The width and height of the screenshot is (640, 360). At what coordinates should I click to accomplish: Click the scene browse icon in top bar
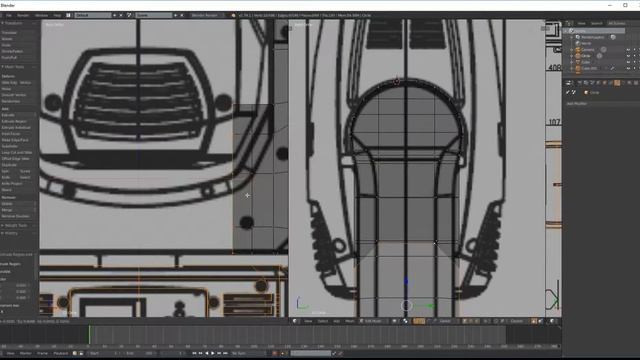point(130,15)
